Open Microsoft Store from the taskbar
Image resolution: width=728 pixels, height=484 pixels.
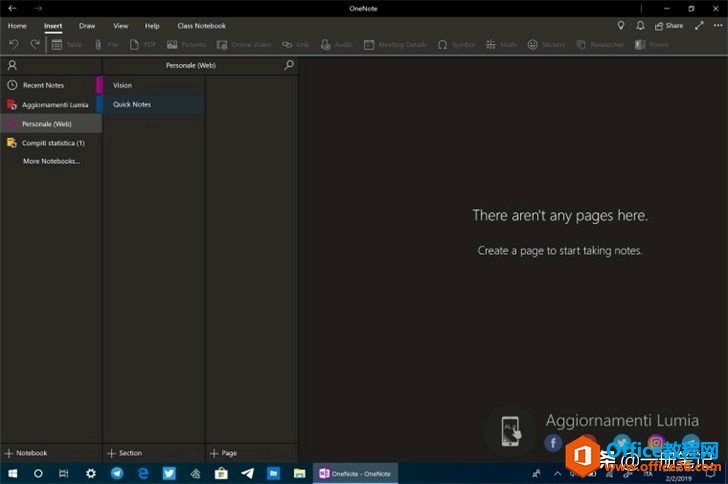point(221,473)
